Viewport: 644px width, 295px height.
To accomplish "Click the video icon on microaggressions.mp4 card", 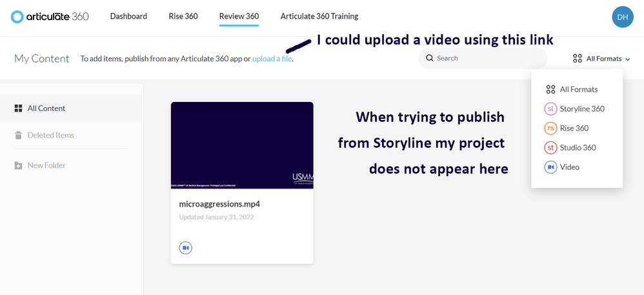I will [186, 248].
